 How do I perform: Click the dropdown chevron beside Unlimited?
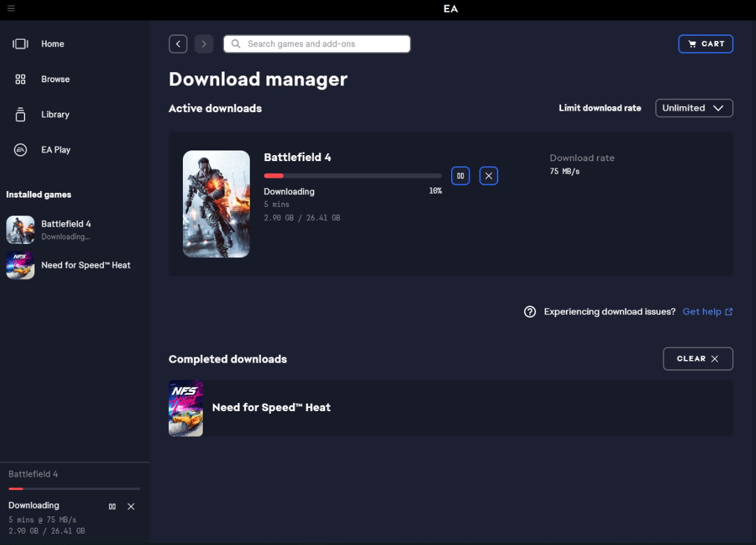pos(718,108)
